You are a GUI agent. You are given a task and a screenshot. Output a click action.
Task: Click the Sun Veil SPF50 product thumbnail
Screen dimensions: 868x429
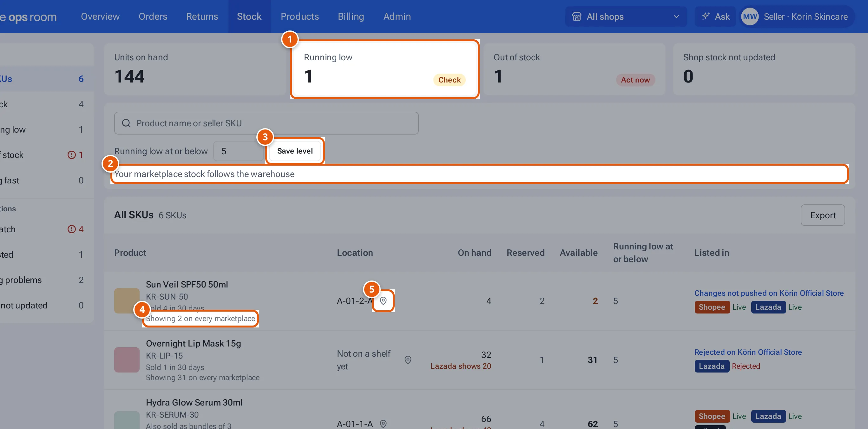pyautogui.click(x=127, y=300)
